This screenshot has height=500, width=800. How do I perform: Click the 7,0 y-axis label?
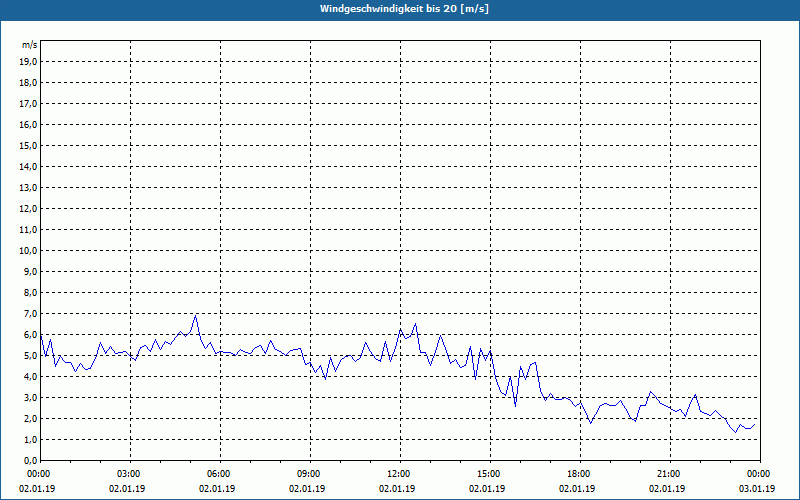tap(30, 313)
